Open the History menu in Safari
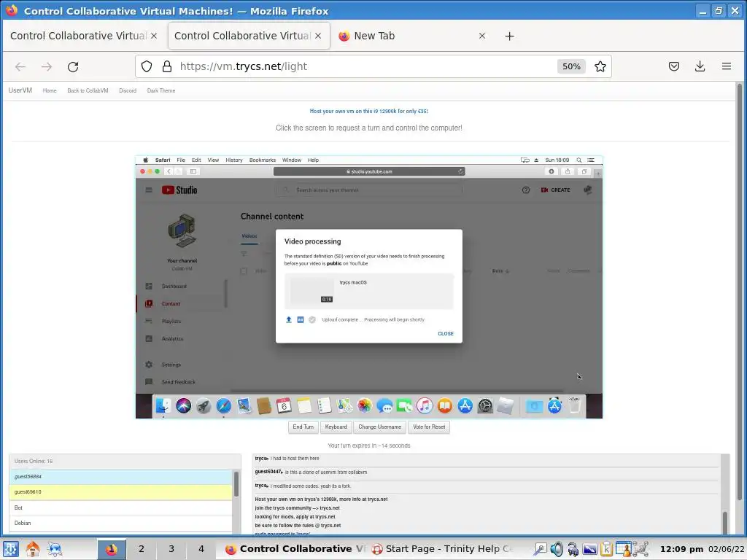This screenshot has width=747, height=560. point(234,160)
